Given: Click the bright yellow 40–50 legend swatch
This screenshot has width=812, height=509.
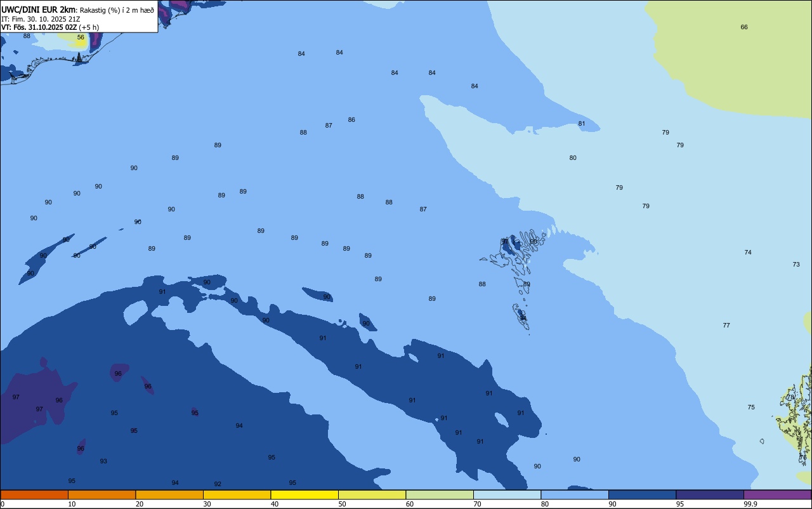Looking at the screenshot, I should 304,494.
